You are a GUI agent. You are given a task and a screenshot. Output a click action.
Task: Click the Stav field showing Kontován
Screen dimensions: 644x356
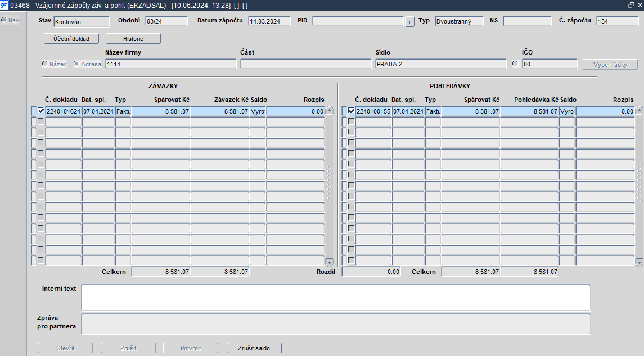point(82,22)
